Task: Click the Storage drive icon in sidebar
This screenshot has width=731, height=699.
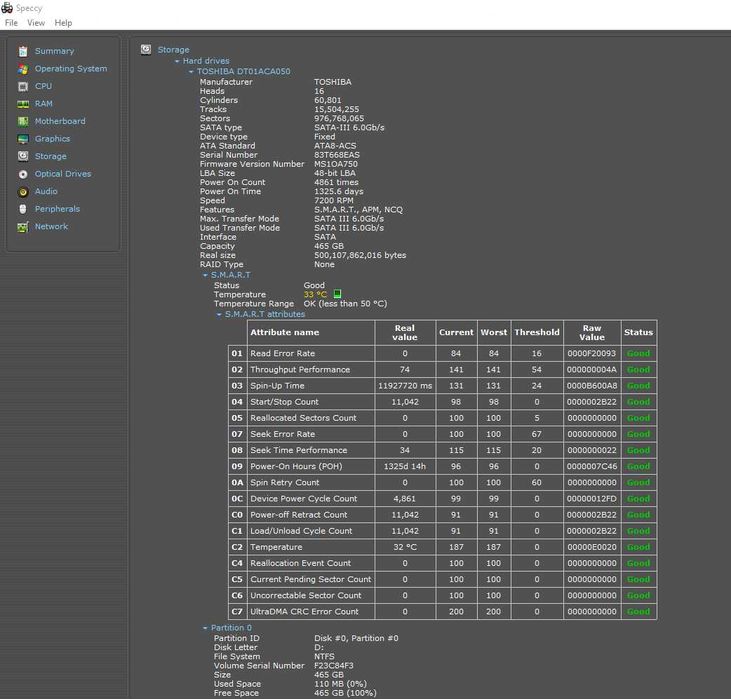Action: [x=23, y=156]
